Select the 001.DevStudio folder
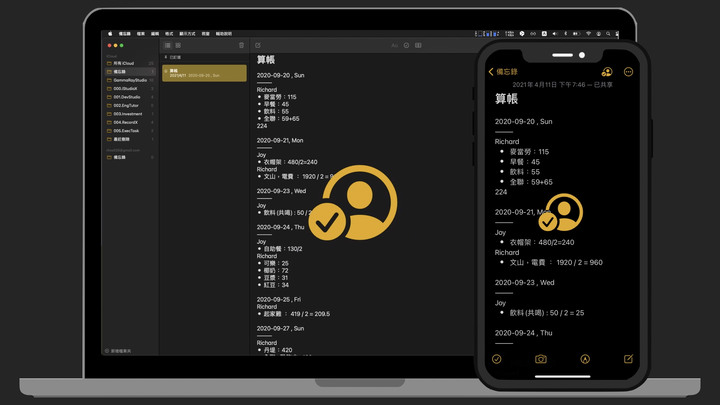Viewport: 720px width, 405px height. pyautogui.click(x=130, y=97)
